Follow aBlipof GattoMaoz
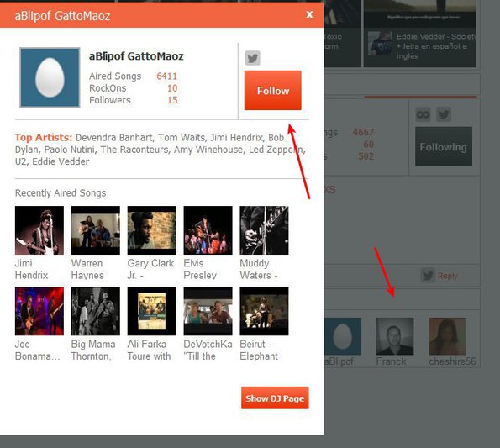500x448 pixels. [x=272, y=91]
